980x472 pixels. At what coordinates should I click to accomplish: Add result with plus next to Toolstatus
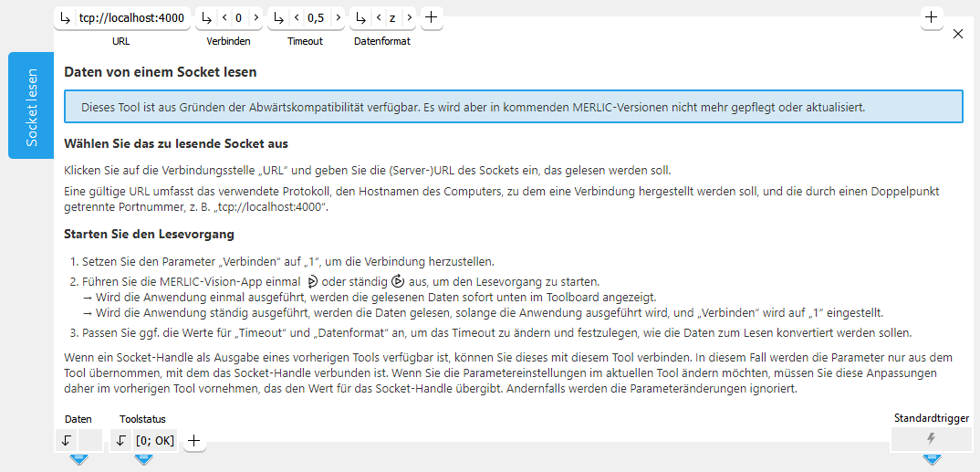point(193,440)
